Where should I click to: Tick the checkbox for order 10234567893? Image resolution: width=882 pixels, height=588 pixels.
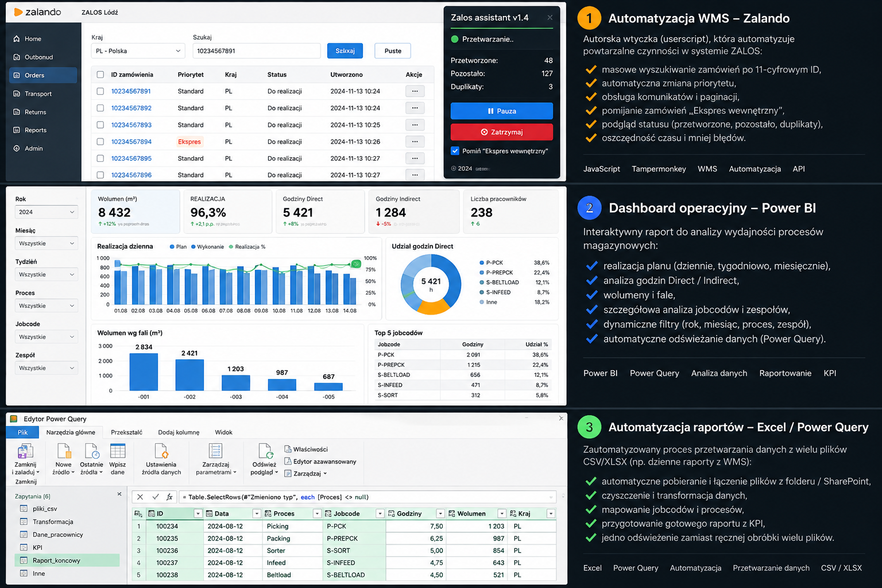[100, 125]
